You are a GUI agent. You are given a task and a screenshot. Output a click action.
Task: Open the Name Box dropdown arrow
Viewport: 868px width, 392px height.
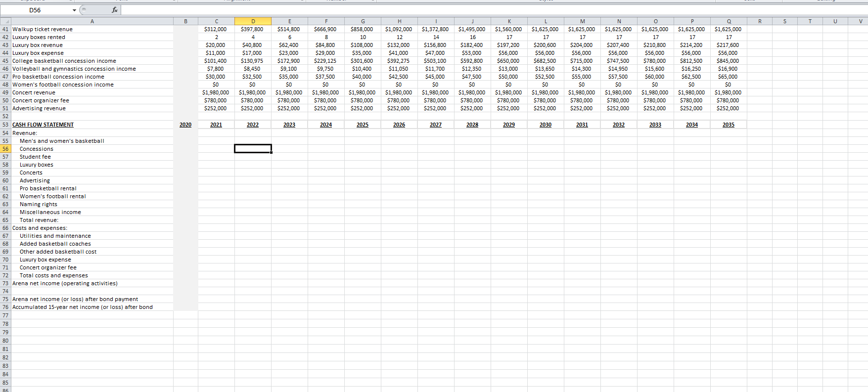tap(75, 10)
